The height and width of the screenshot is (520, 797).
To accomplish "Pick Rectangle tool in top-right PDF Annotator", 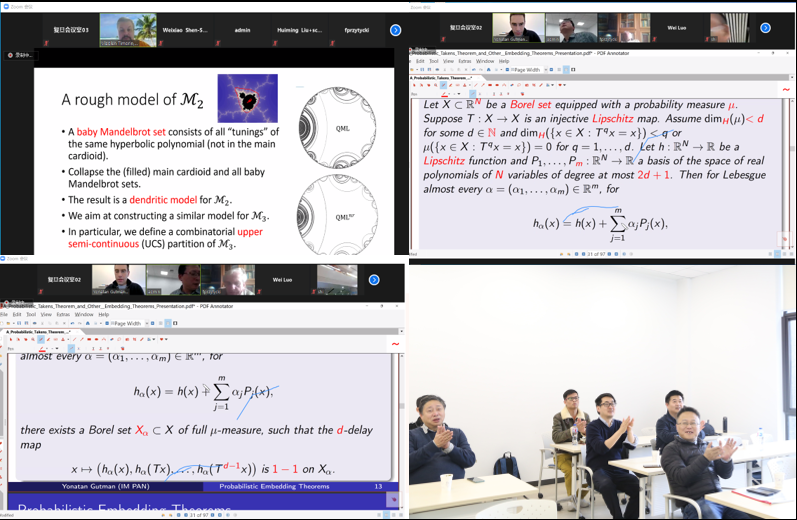I will [x=490, y=85].
